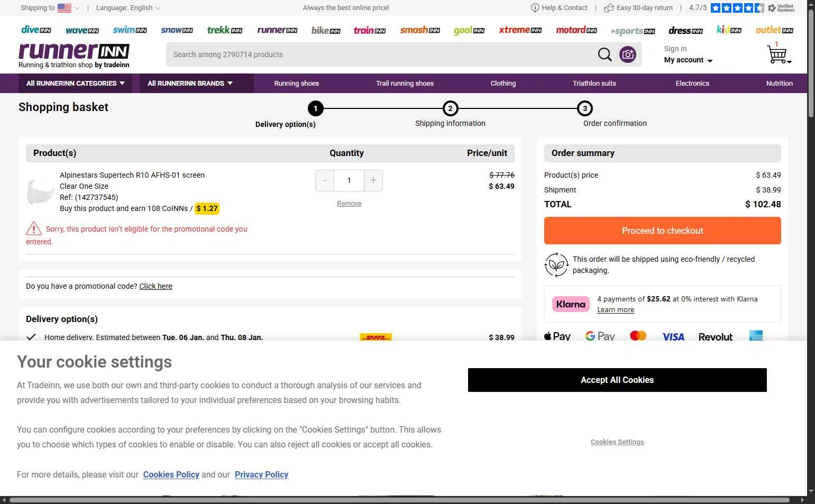Open the My account dropdown
Screen dimensions: 815x504
click(688, 60)
